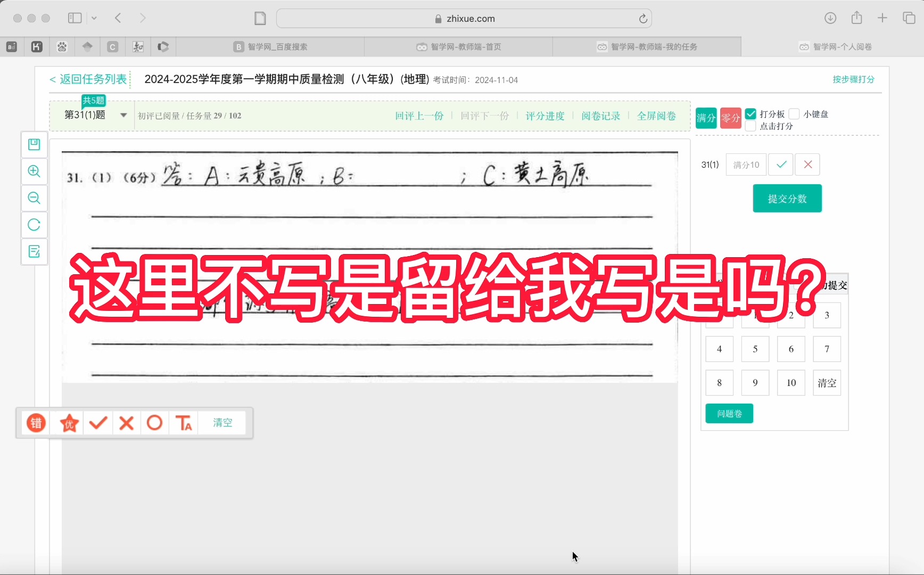This screenshot has height=575, width=924.
Task: Report paper with 问题卷 button
Action: pyautogui.click(x=729, y=414)
